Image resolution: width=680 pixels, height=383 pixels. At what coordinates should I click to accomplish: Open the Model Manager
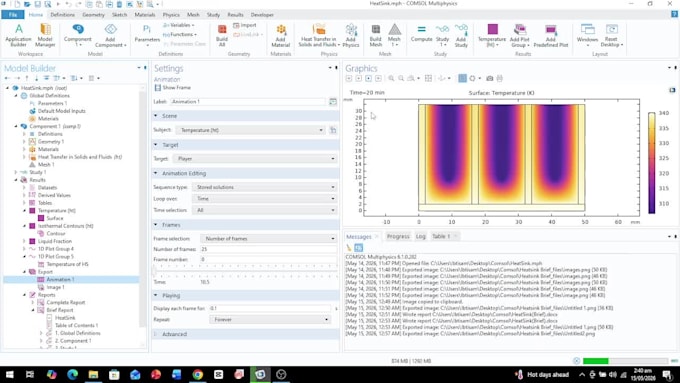coord(45,35)
